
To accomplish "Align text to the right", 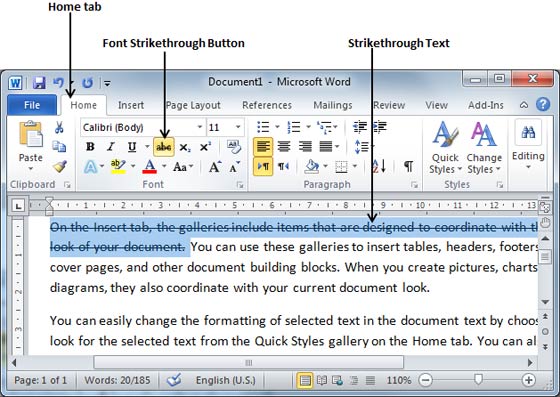I will (x=305, y=146).
